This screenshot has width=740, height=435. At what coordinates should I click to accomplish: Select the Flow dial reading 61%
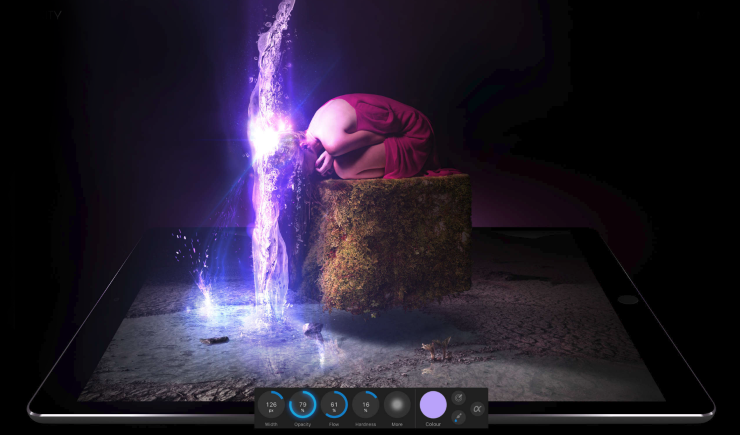[x=334, y=405]
